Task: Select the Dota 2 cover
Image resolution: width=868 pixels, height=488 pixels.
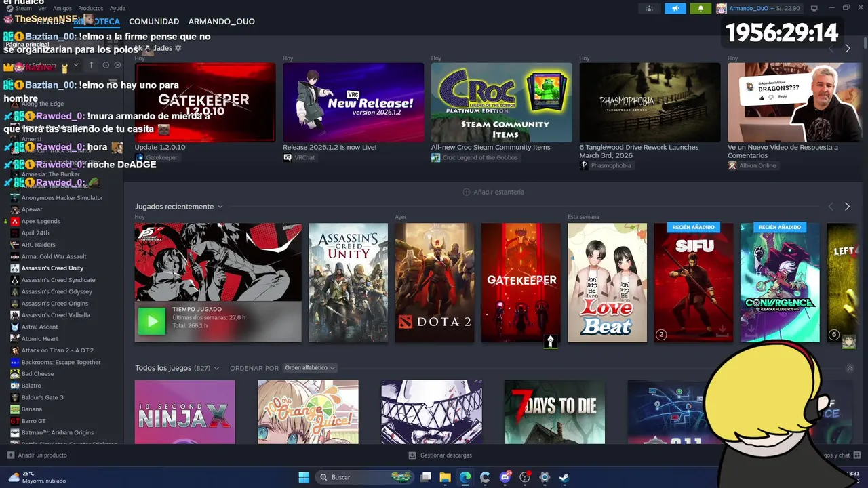Action: point(435,283)
